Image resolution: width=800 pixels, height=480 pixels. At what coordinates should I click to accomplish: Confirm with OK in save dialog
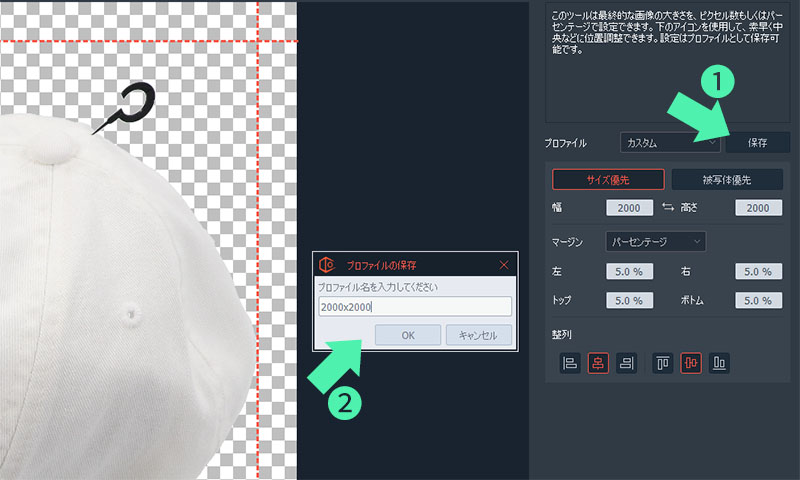point(407,335)
